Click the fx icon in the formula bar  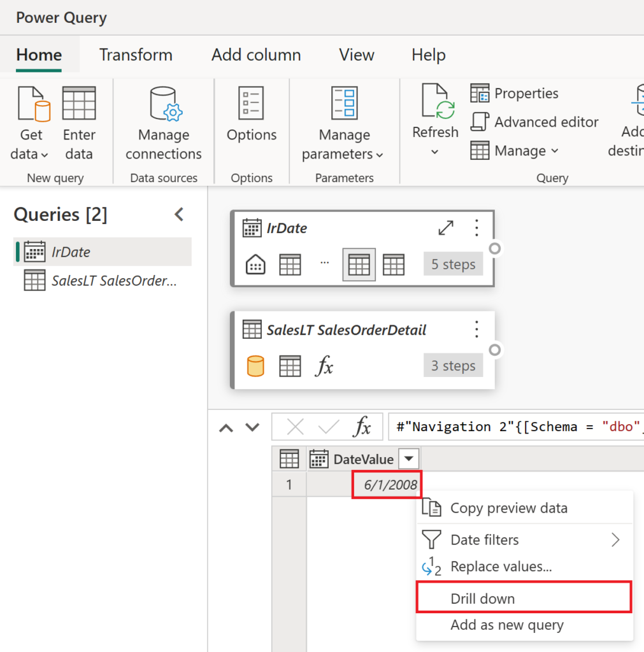363,427
